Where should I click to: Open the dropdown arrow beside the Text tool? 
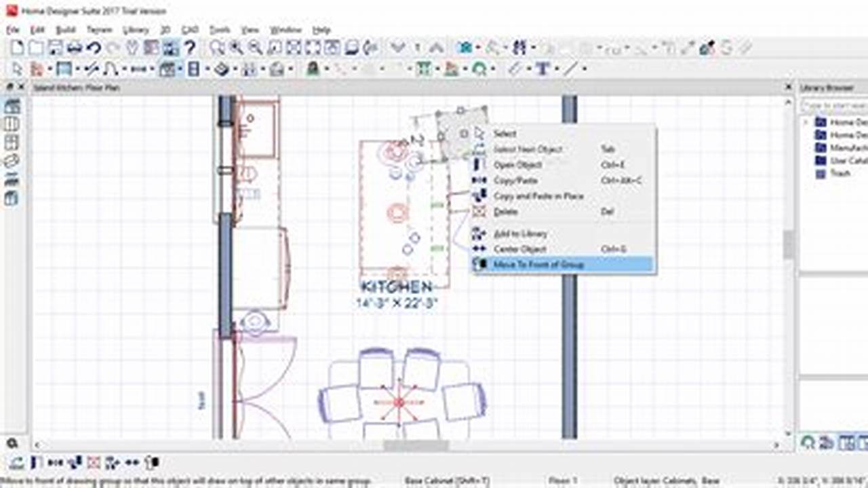pos(555,68)
